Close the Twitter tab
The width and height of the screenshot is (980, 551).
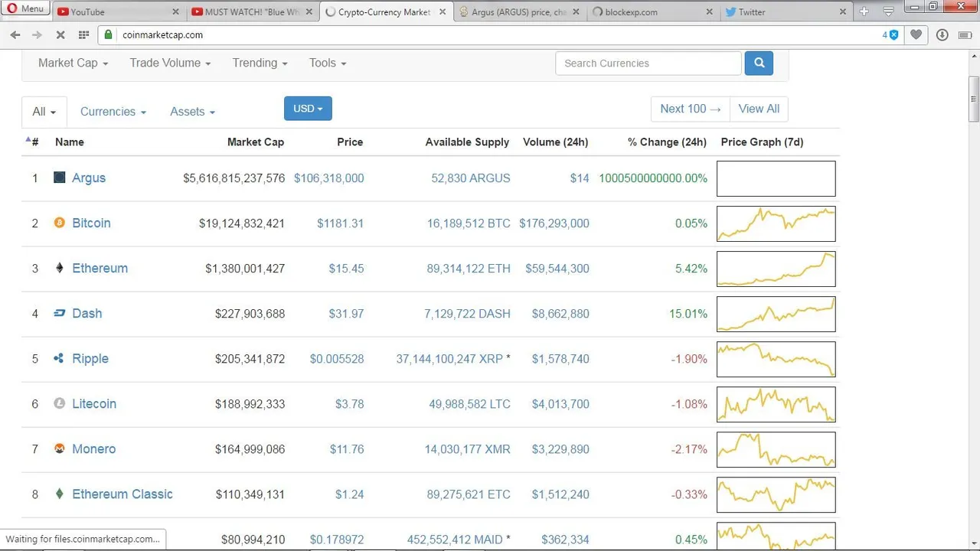pyautogui.click(x=843, y=12)
